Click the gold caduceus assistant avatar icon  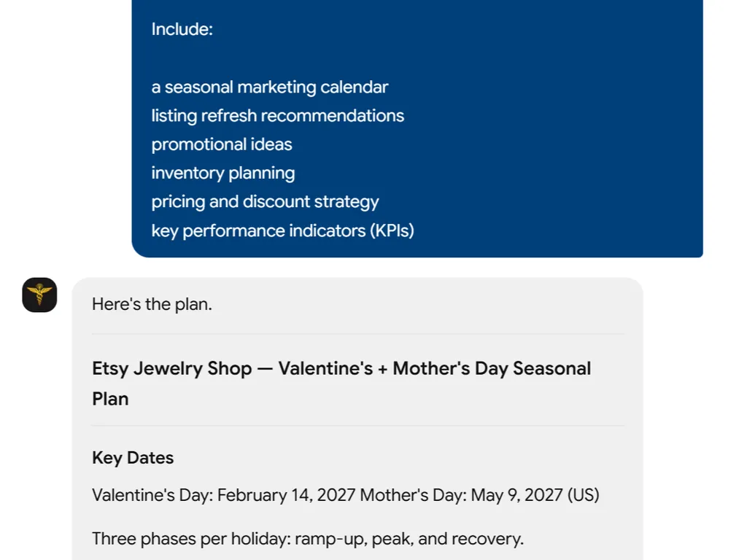click(39, 295)
